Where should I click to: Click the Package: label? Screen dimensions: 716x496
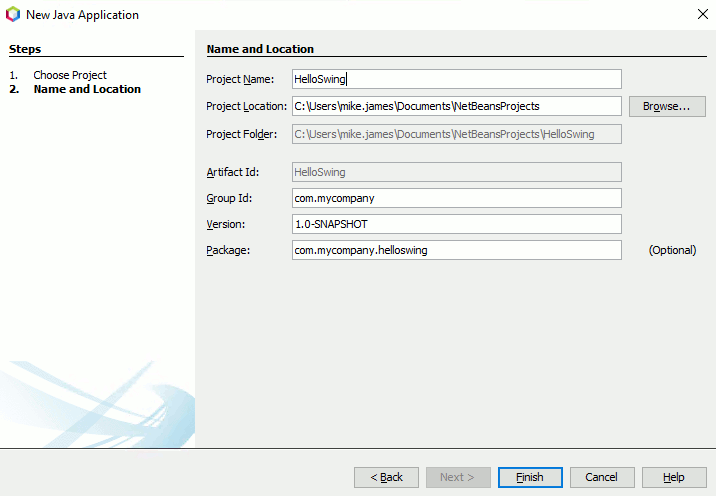tap(228, 250)
